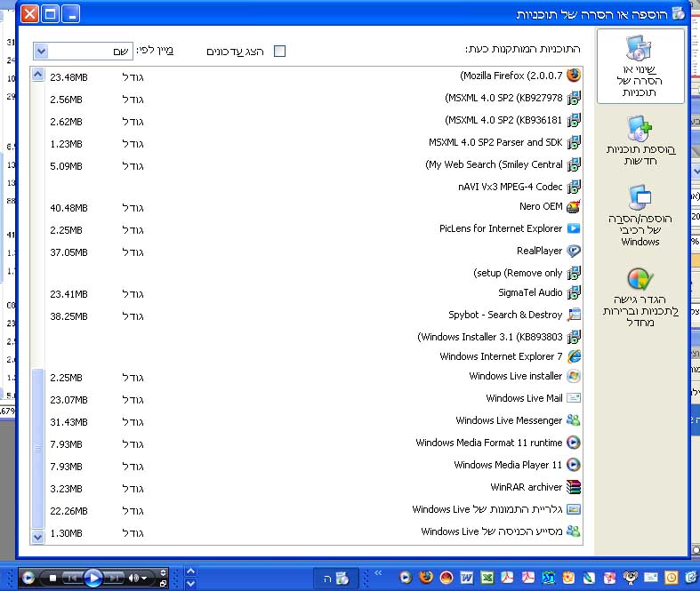Click the program list scrollbar thumb
The width and height of the screenshot is (700, 591).
[x=38, y=449]
